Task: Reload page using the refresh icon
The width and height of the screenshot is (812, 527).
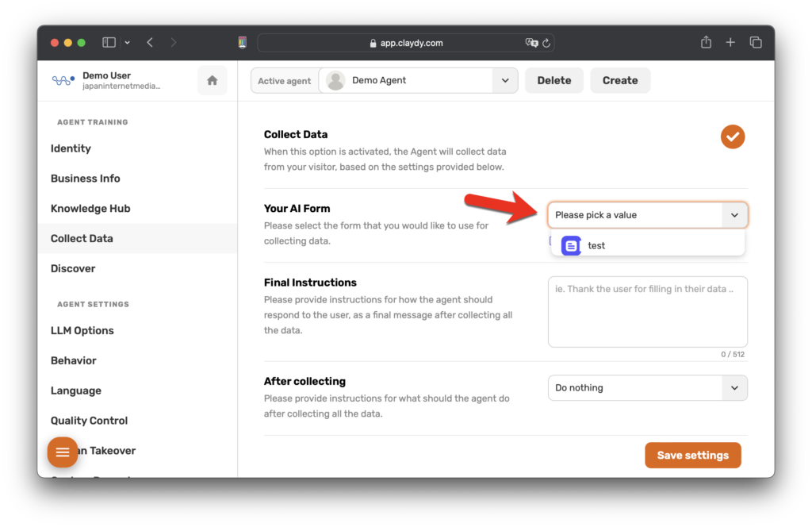Action: coord(546,43)
